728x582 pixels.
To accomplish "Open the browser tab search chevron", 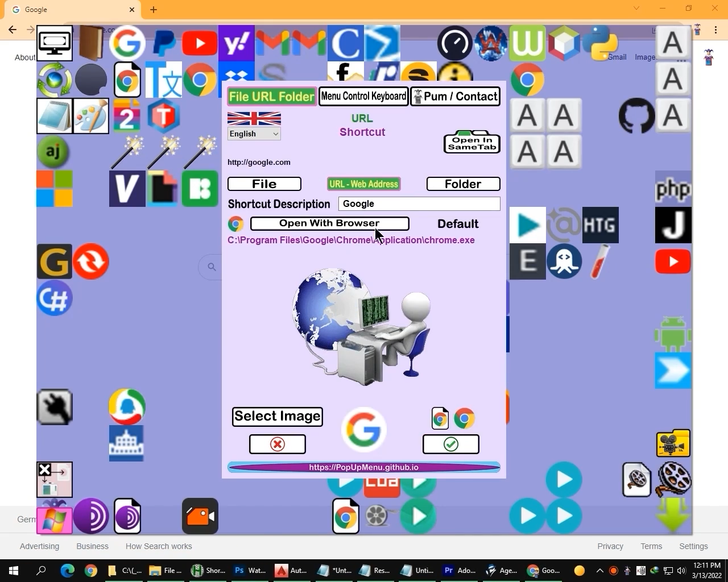I will click(x=636, y=9).
